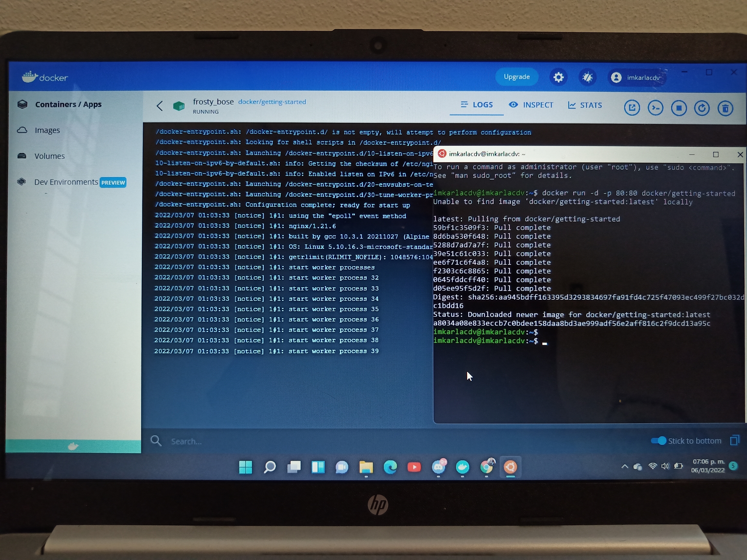
Task: Go back with the left chevron arrow
Action: tap(160, 106)
